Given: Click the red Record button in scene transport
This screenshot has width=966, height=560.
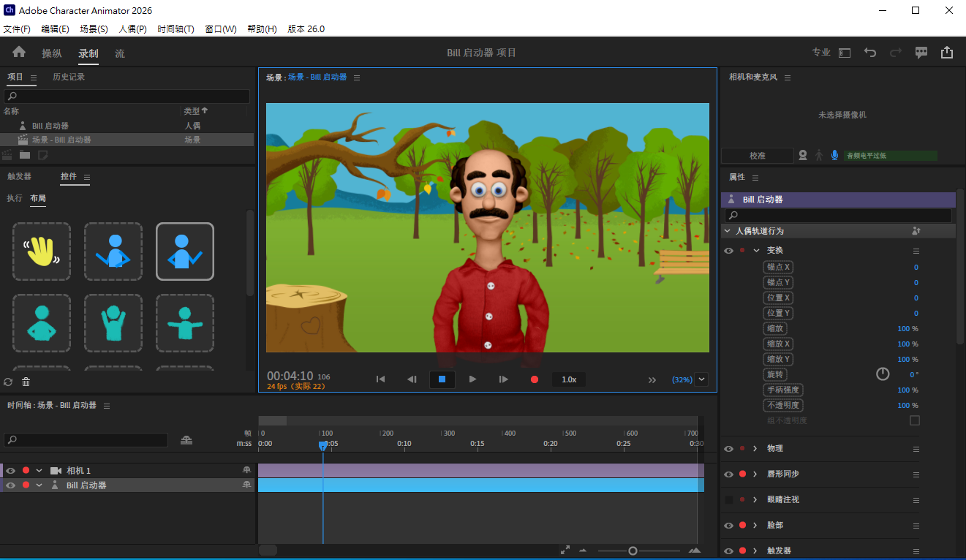Looking at the screenshot, I should click(x=535, y=379).
